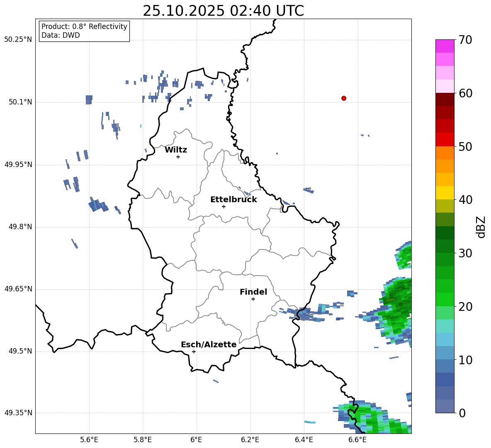
Task: Click the Ettelbruck city label
Action: point(233,199)
